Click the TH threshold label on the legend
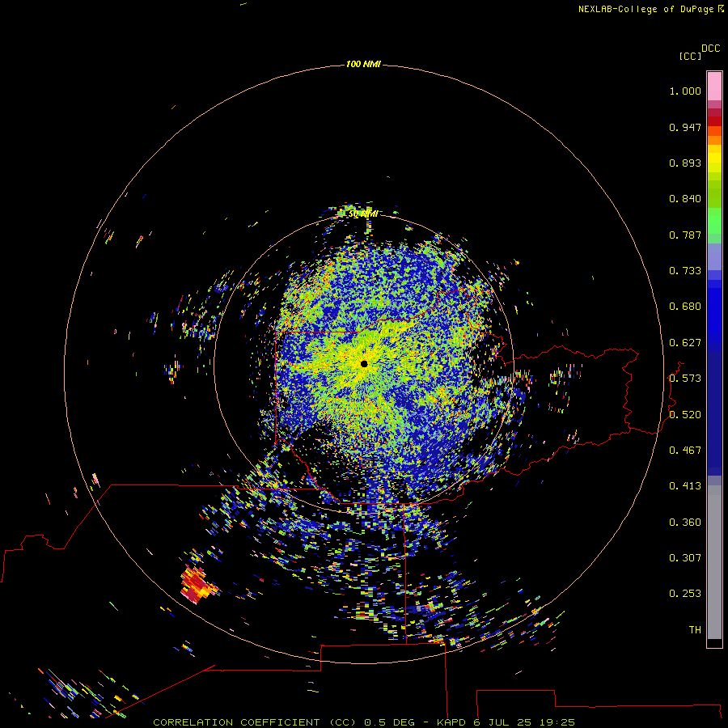The height and width of the screenshot is (728, 728). (695, 629)
